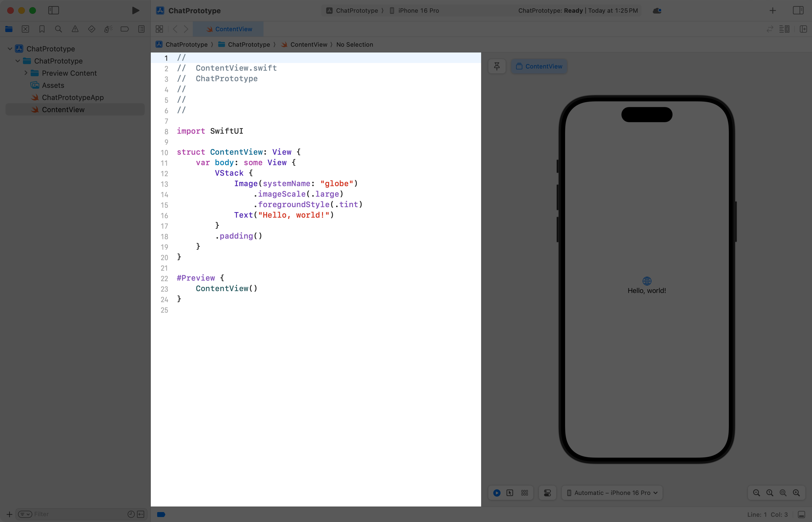Click the navigator Filter field
The height and width of the screenshot is (522, 812).
[78, 514]
